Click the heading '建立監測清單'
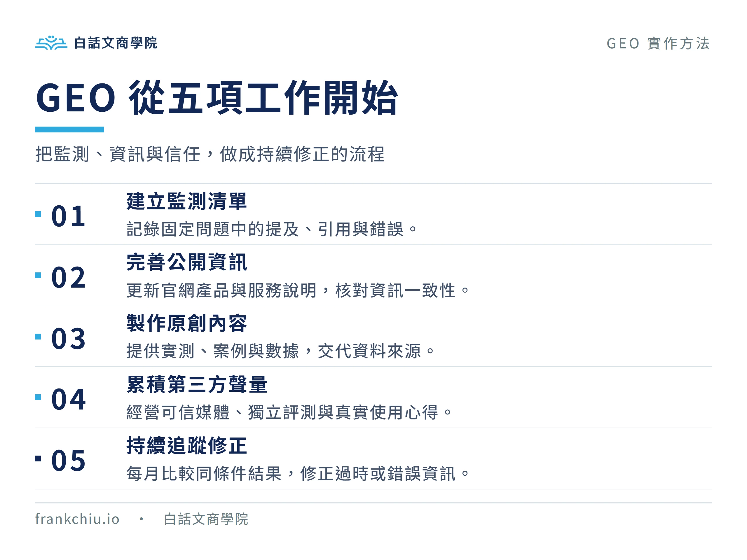 coord(187,201)
